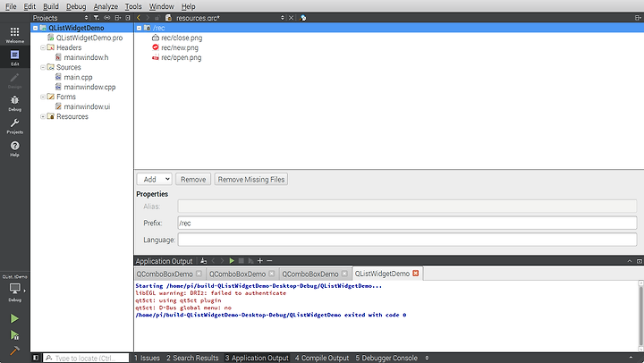Image resolution: width=644 pixels, height=363 pixels.
Task: Open the 1 Issues pane
Action: coord(147,358)
